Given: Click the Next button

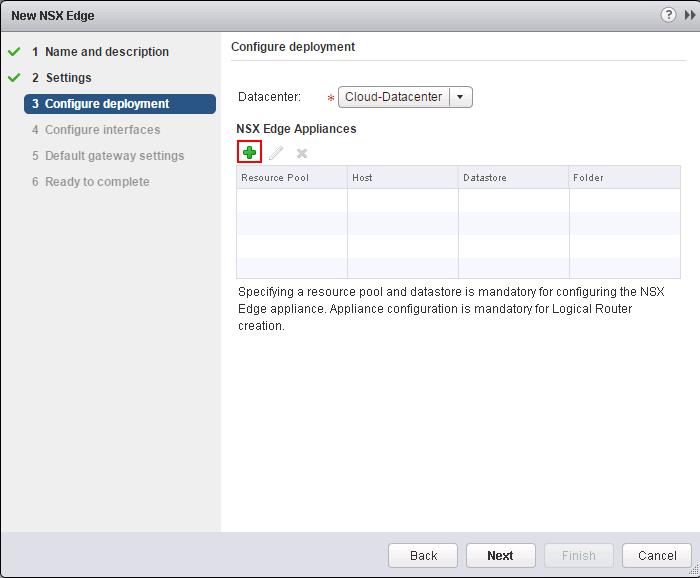Looking at the screenshot, I should 500,555.
